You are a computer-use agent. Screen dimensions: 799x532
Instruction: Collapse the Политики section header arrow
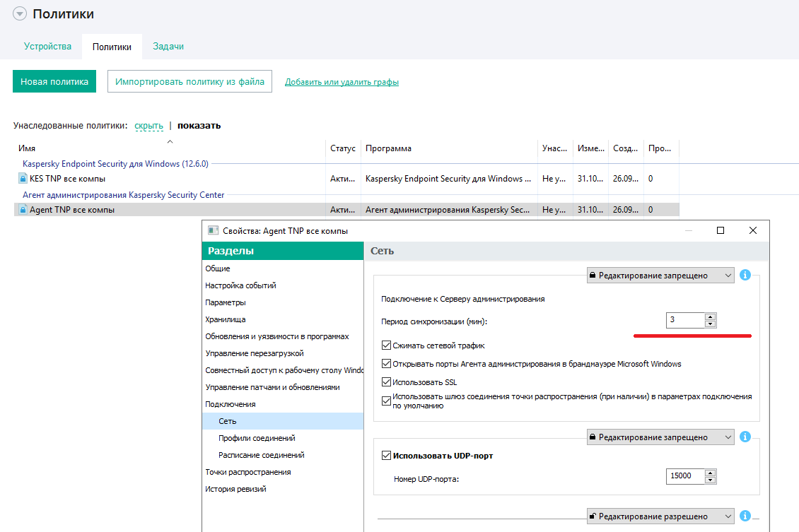tap(20, 14)
